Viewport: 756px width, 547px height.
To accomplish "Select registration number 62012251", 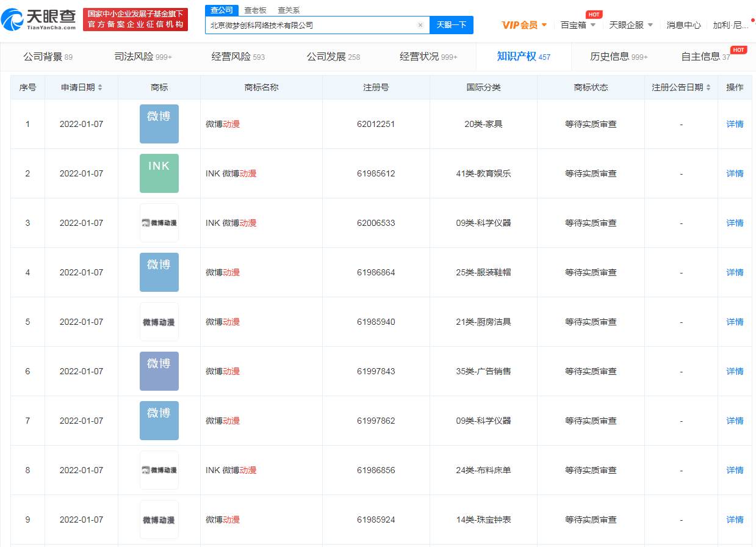I will [x=376, y=124].
